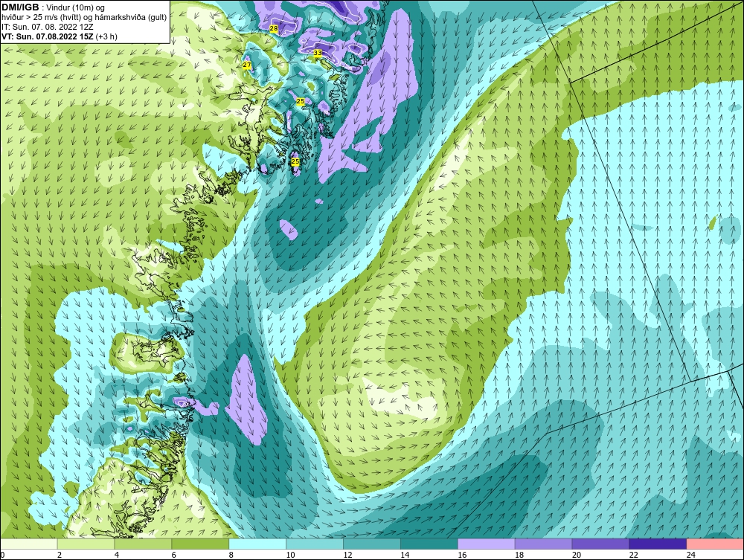Pick the 18–20 m/s purple legend swatch
Viewport: 744px width, 560px height.
(543, 544)
